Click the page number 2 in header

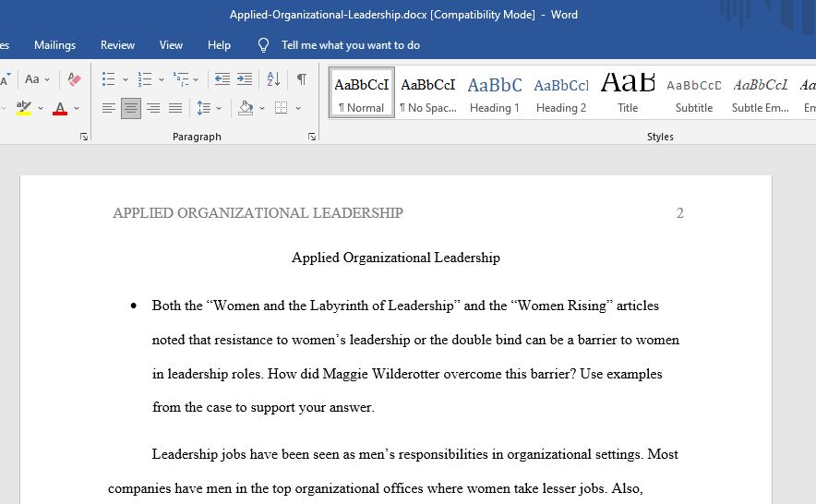pyautogui.click(x=679, y=213)
